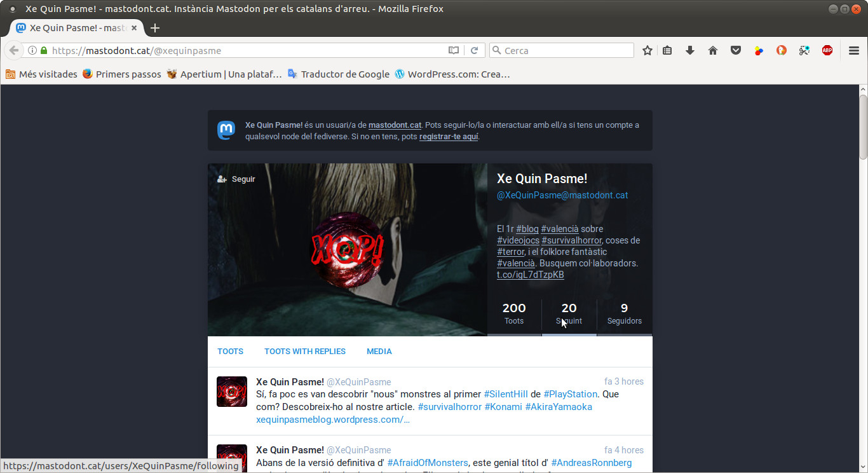Open the Adblock Plus ABP icon
Viewport: 868px width, 473px height.
[827, 51]
